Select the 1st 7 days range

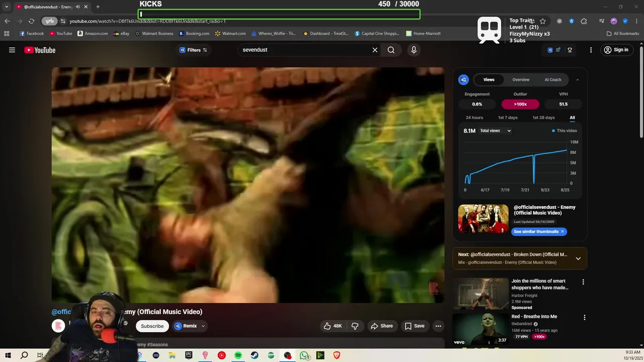508,118
